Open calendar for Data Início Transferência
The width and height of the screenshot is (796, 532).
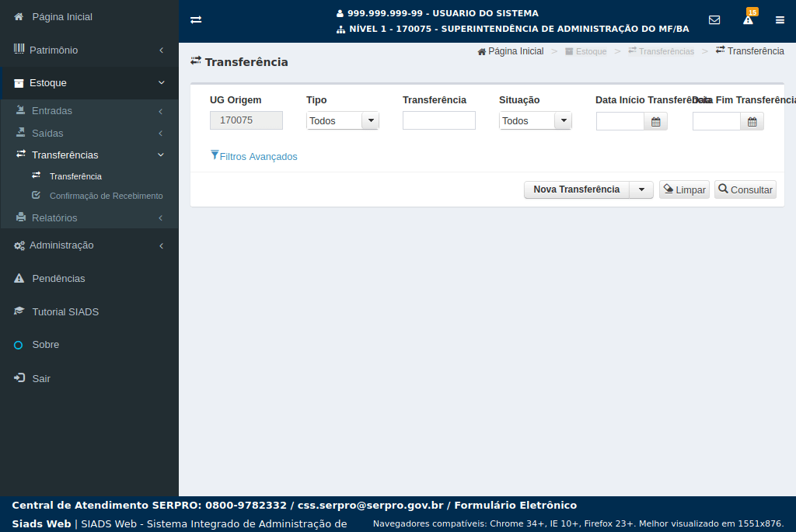(x=656, y=122)
